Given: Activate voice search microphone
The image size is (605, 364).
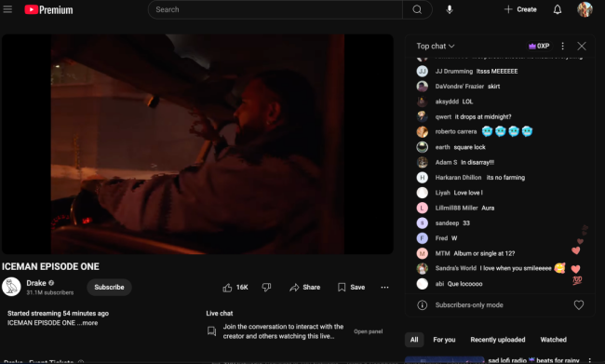Looking at the screenshot, I should [450, 9].
